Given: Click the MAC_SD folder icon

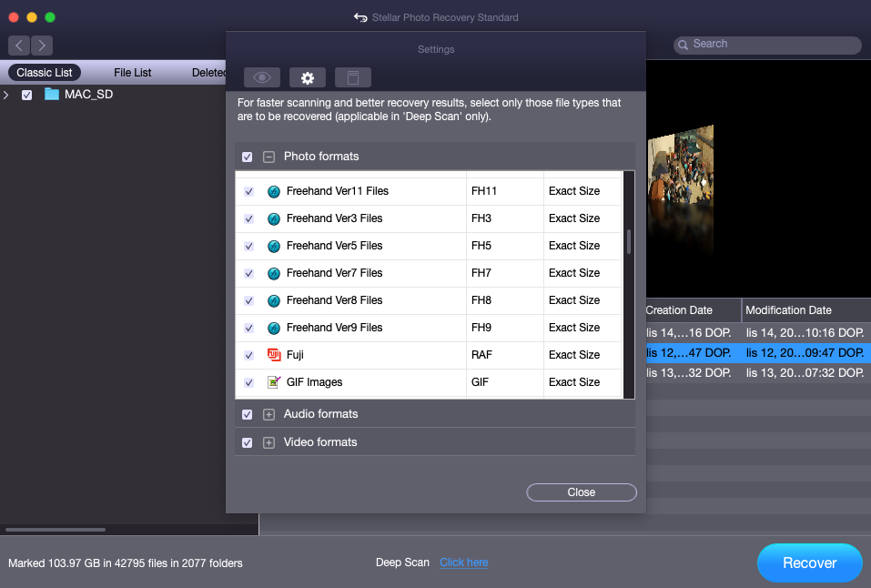Looking at the screenshot, I should [x=52, y=95].
